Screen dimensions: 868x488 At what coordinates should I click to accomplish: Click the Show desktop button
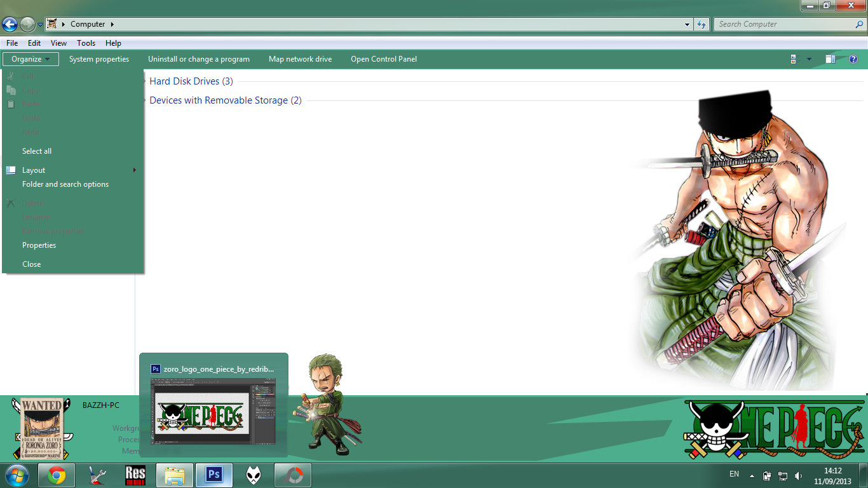(x=863, y=475)
